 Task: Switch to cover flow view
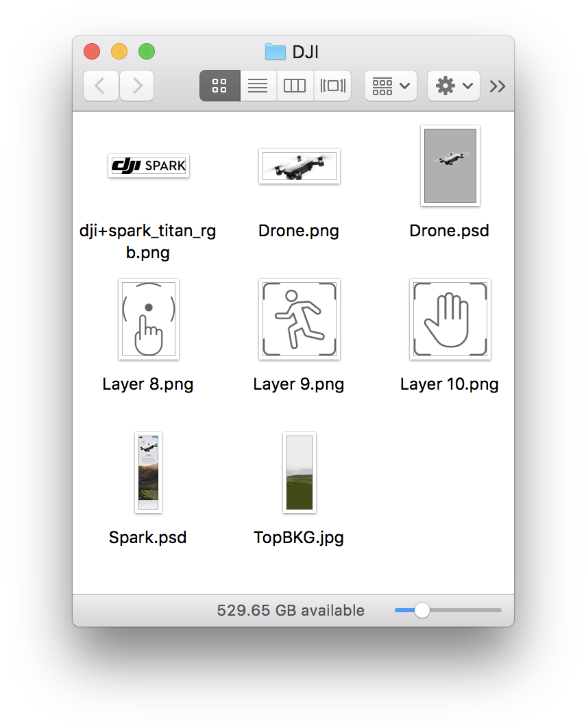tap(332, 85)
